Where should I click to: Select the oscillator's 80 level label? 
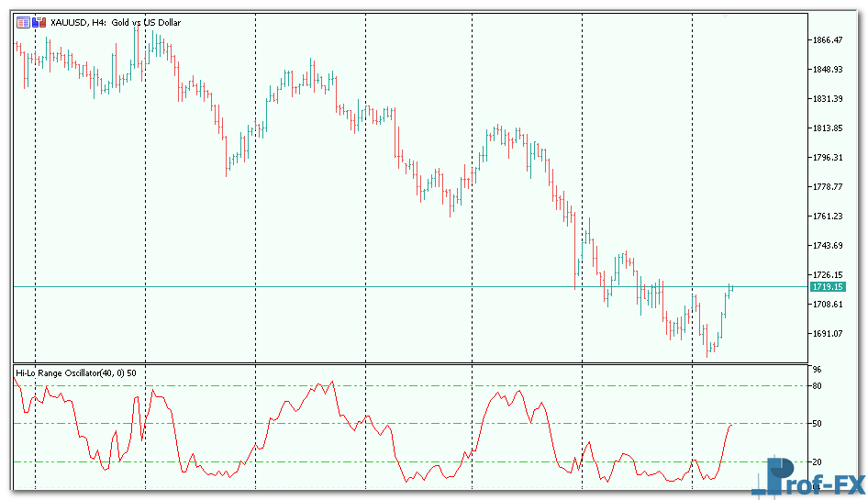click(816, 386)
